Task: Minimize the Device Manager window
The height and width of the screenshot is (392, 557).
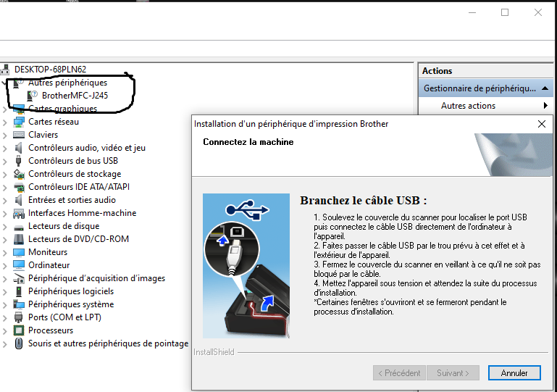Action: point(472,12)
